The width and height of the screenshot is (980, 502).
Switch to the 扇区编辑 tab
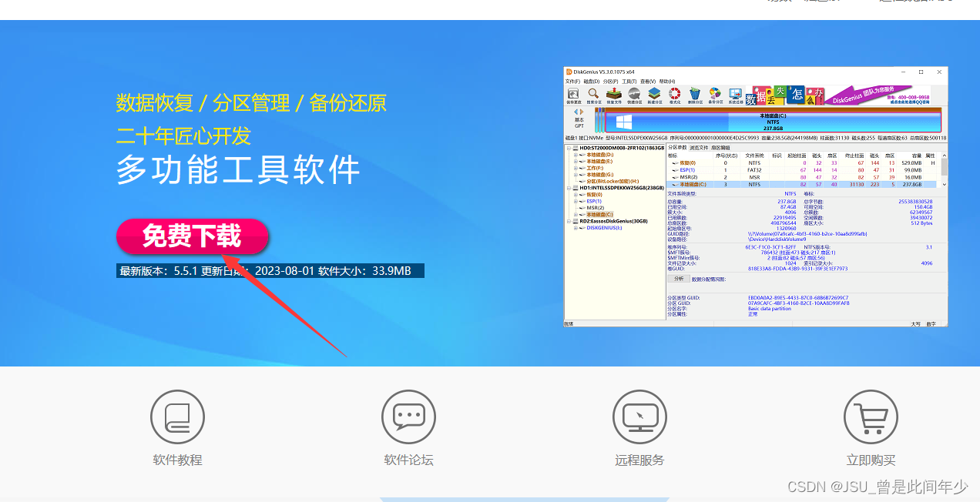(x=720, y=148)
